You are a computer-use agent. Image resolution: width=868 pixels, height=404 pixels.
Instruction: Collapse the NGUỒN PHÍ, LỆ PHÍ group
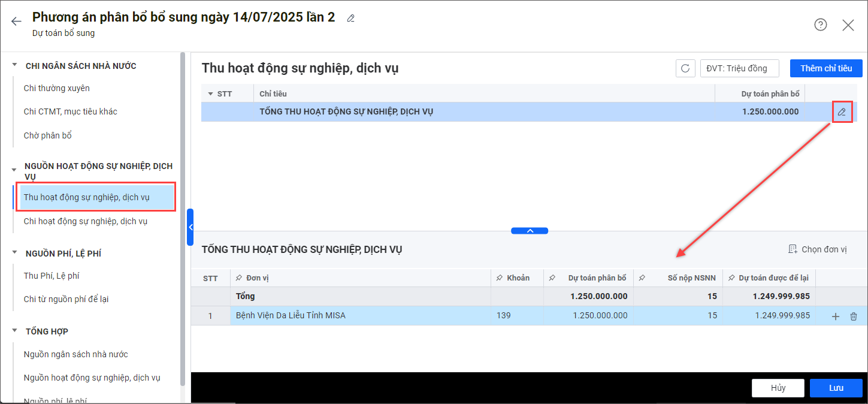coord(14,253)
